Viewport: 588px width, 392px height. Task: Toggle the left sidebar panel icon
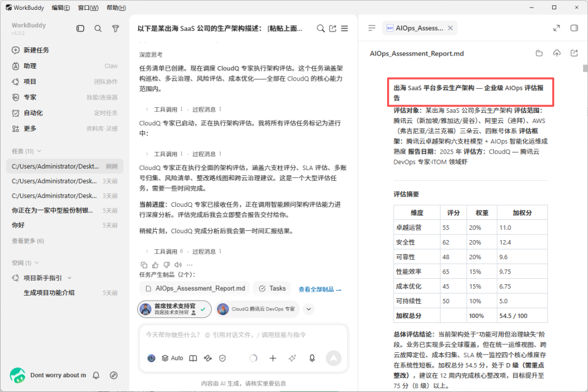pyautogui.click(x=80, y=28)
